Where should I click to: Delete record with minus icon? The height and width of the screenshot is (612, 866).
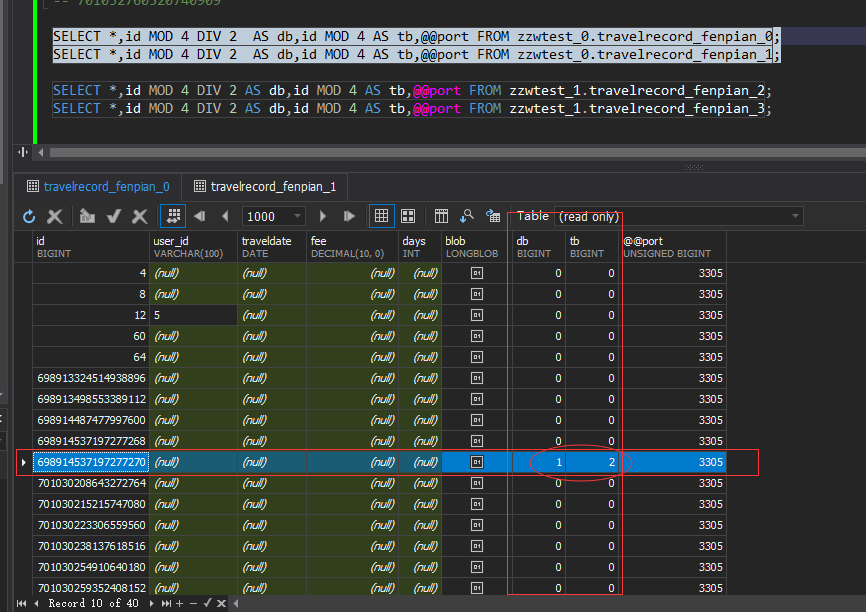pos(193,604)
